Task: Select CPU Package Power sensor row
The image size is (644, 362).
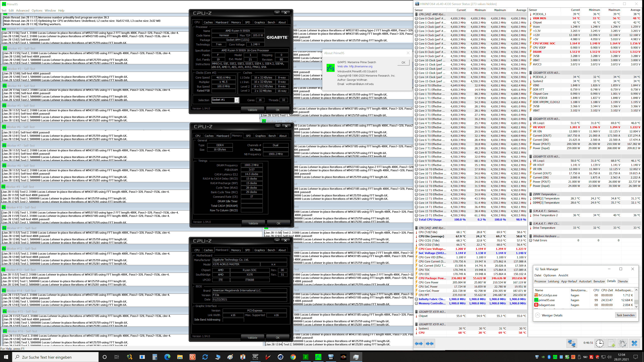Action: click(470, 278)
